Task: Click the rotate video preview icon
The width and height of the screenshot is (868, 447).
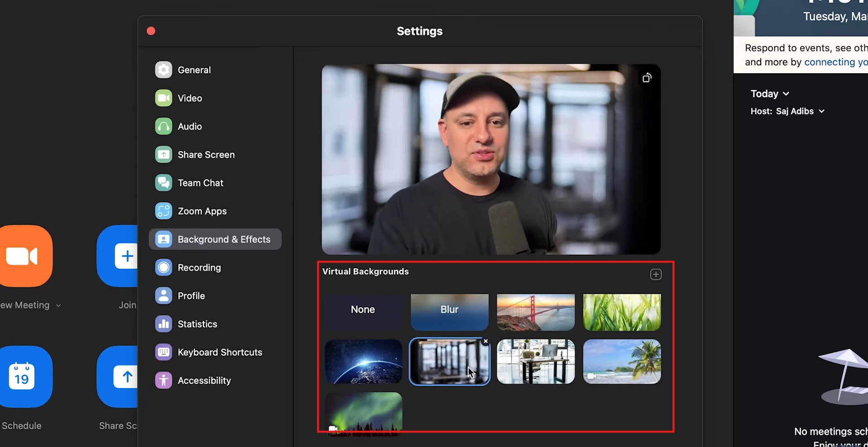Action: click(x=647, y=78)
